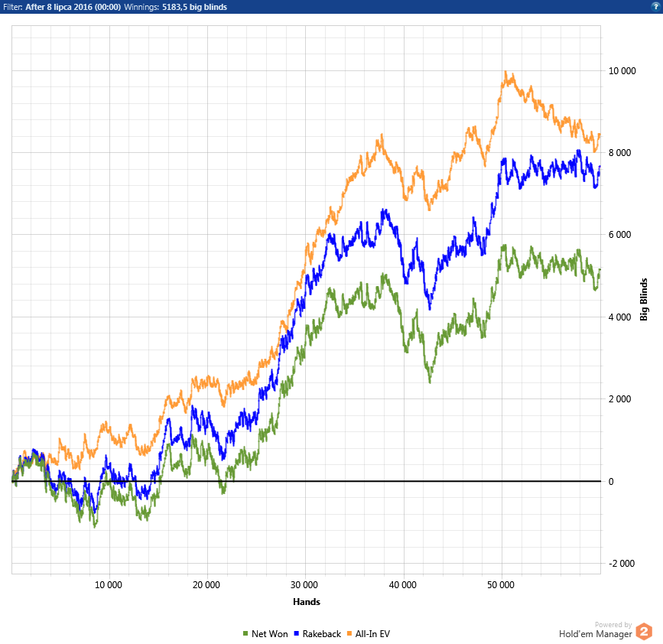Click the orange All-In EV legend swatch
The height and width of the screenshot is (644, 663).
point(349,633)
